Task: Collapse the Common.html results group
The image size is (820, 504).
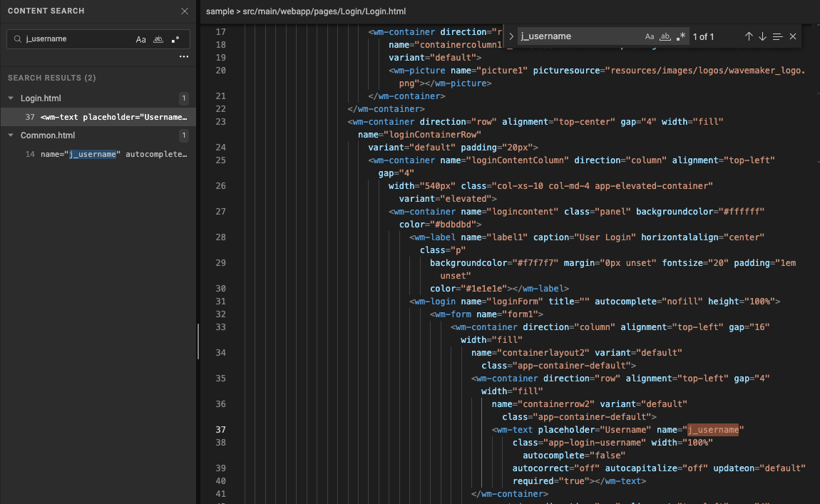Action: tap(11, 135)
